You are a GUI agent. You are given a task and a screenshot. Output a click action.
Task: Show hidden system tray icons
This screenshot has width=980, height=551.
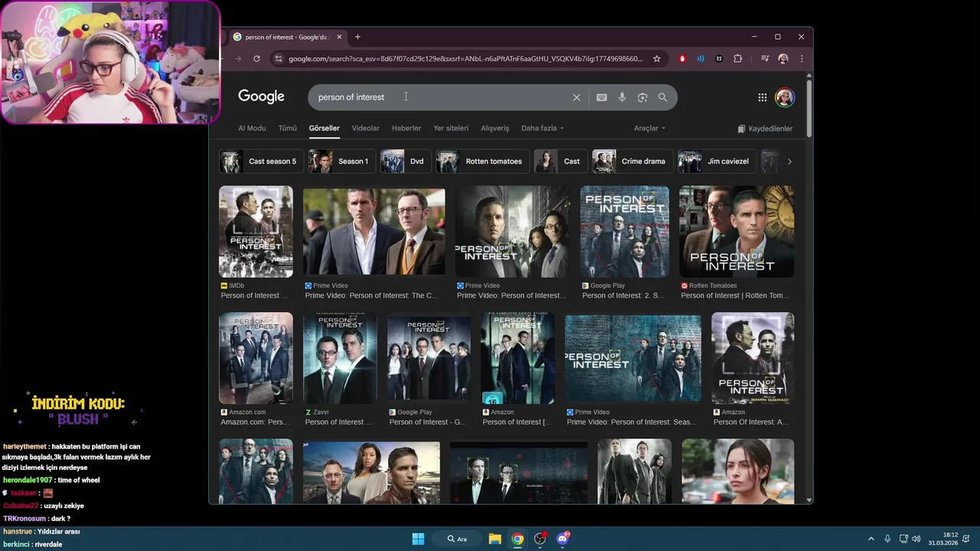871,539
